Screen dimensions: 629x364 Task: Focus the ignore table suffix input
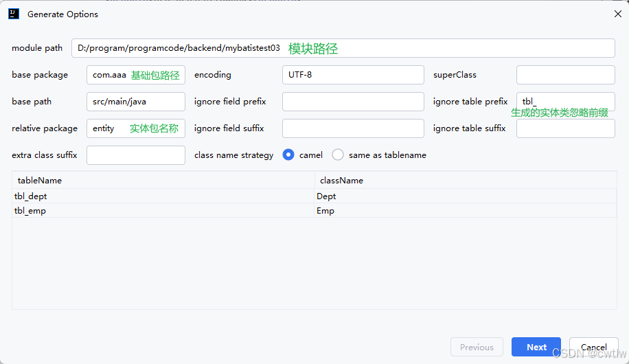[x=566, y=128]
